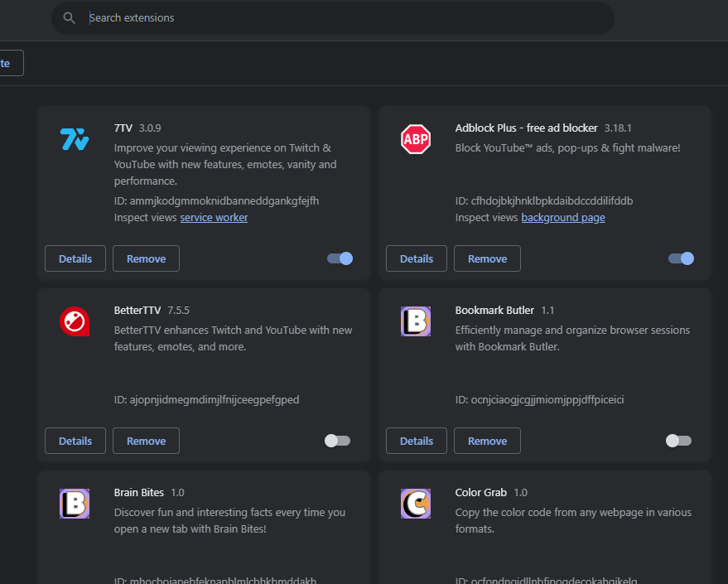The height and width of the screenshot is (584, 728).
Task: Open Details for BetterTTV
Action: click(75, 441)
